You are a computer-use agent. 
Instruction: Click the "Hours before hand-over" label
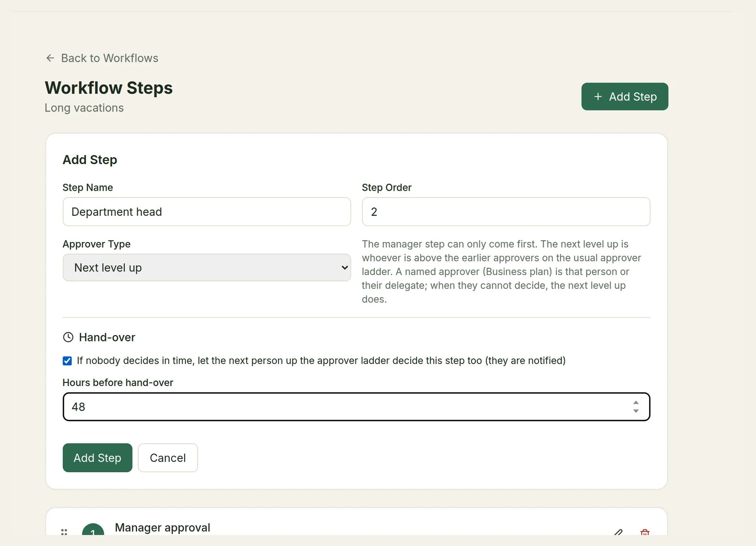coord(118,382)
